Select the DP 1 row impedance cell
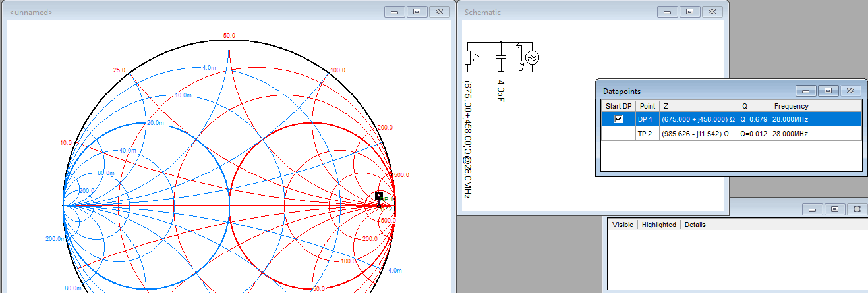 [x=697, y=119]
